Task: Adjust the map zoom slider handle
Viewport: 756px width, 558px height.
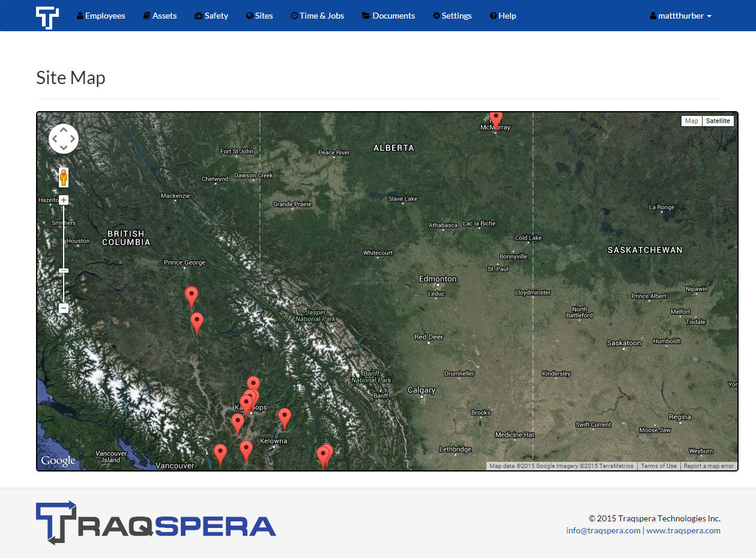Action: 64,270
